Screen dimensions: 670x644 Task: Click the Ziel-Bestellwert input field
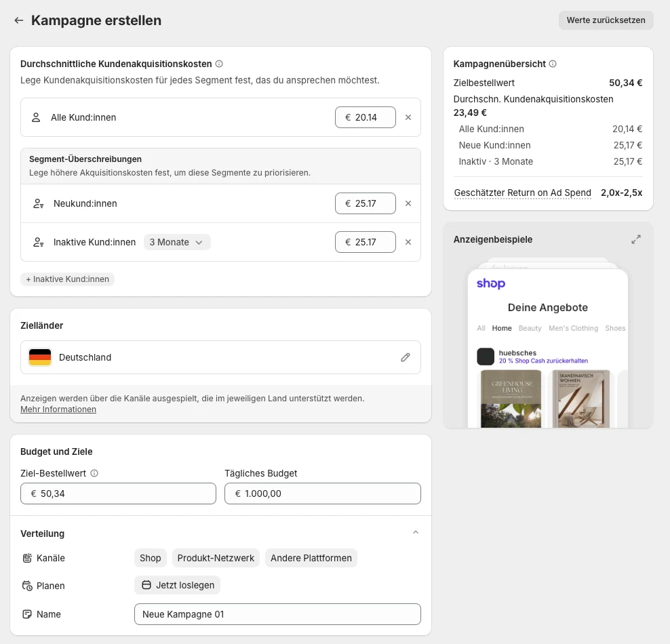tap(119, 494)
